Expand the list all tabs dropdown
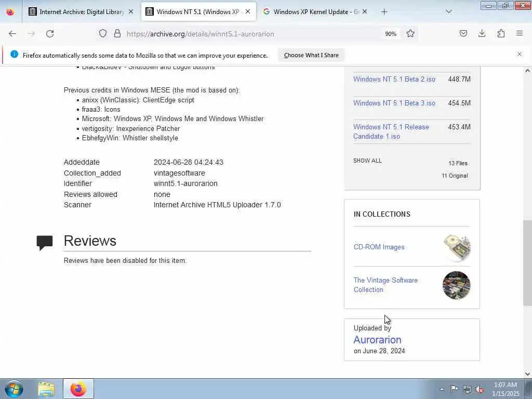The width and height of the screenshot is (532, 399). click(449, 11)
